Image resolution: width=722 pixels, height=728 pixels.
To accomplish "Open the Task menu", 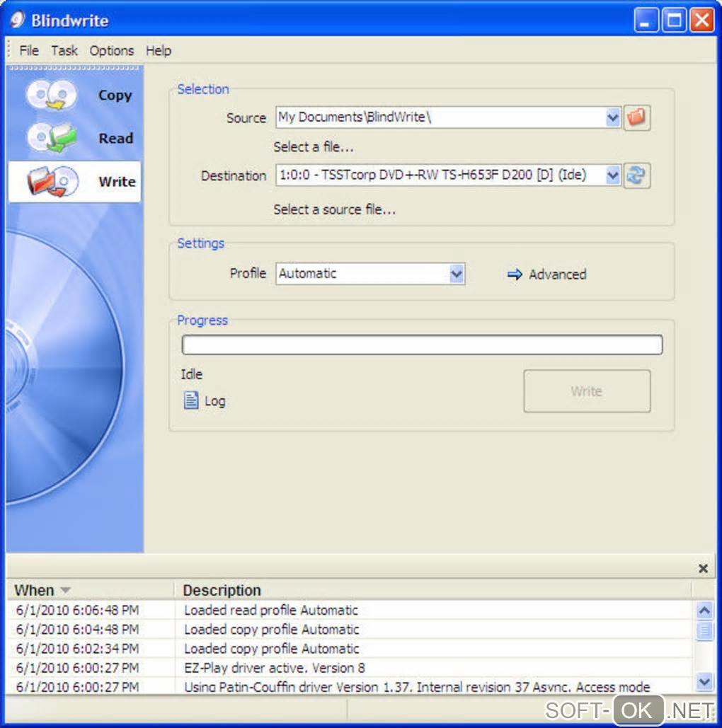I will click(x=64, y=51).
